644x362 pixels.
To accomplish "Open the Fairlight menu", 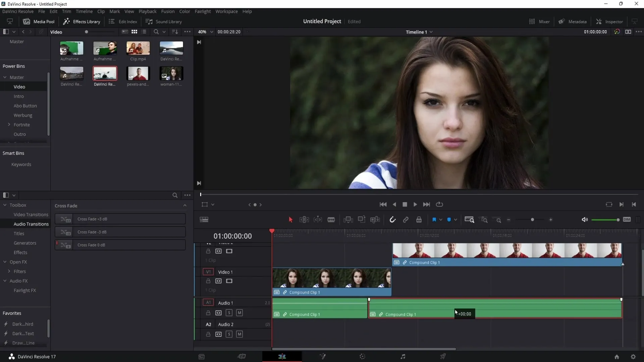I will coord(203,11).
